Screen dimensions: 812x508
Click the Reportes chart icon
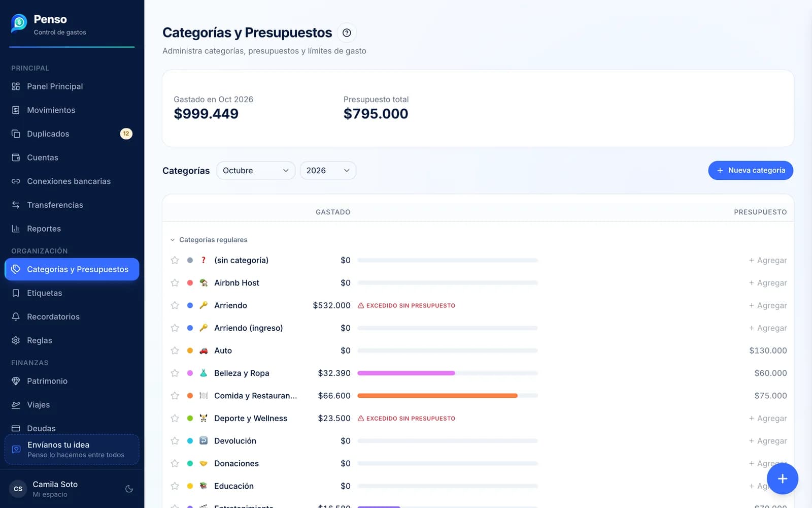click(16, 229)
